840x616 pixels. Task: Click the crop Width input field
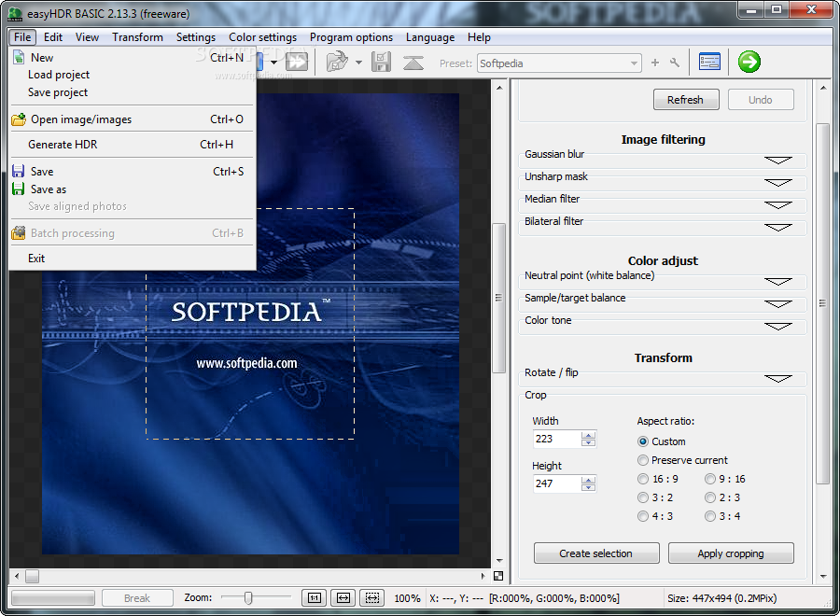tap(557, 439)
